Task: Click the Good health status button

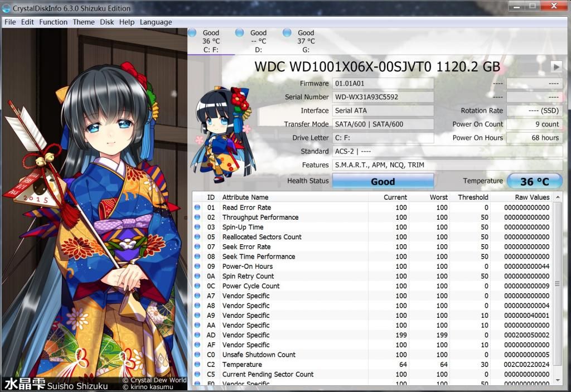Action: pos(383,181)
